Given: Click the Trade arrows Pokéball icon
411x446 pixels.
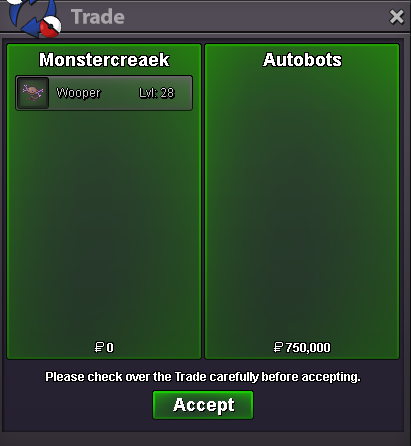Looking at the screenshot, I should click(34, 17).
